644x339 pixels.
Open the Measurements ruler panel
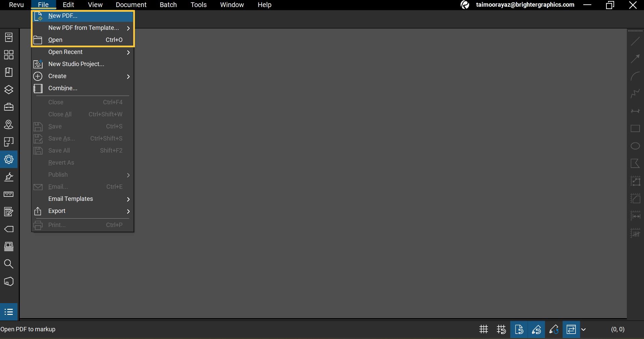9,194
